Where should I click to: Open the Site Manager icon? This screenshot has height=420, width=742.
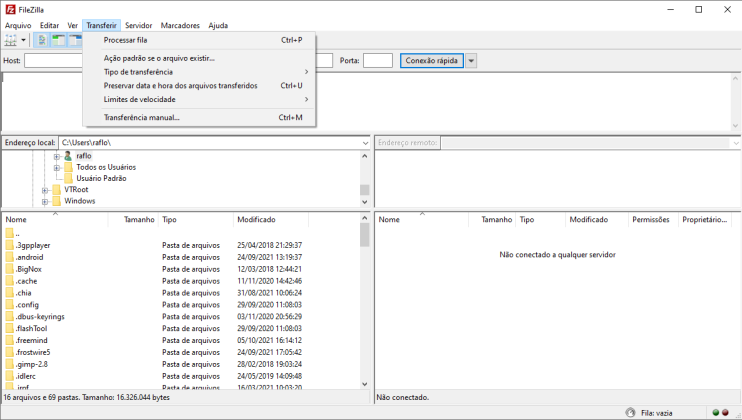10,40
